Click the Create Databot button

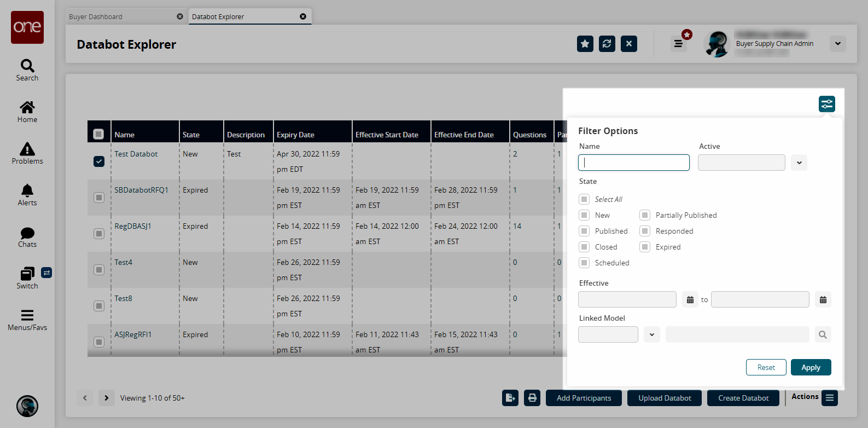(x=743, y=398)
